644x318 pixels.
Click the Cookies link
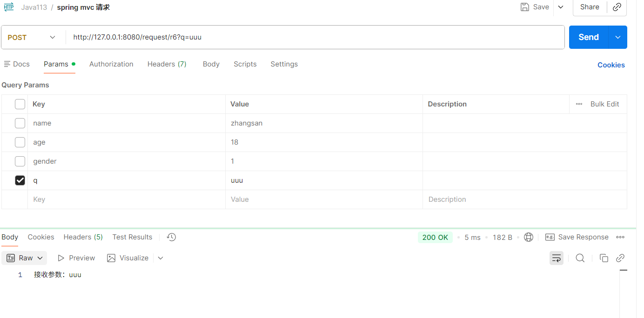click(611, 65)
